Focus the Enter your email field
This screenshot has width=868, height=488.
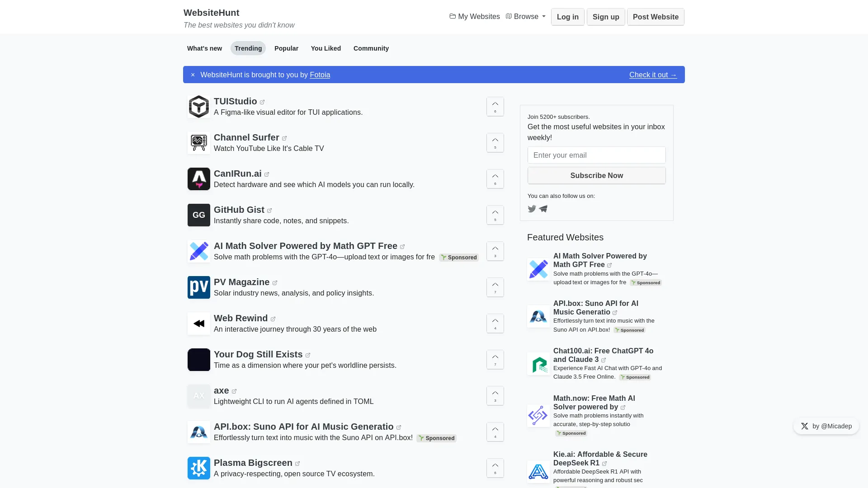(597, 155)
